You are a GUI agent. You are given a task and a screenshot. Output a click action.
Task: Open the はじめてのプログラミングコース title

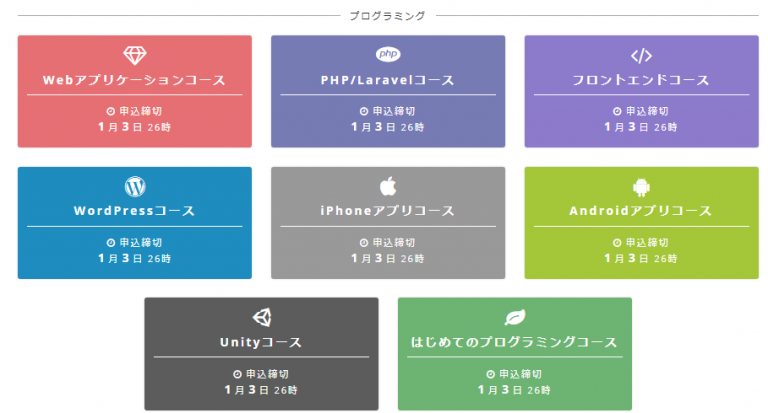click(x=514, y=342)
